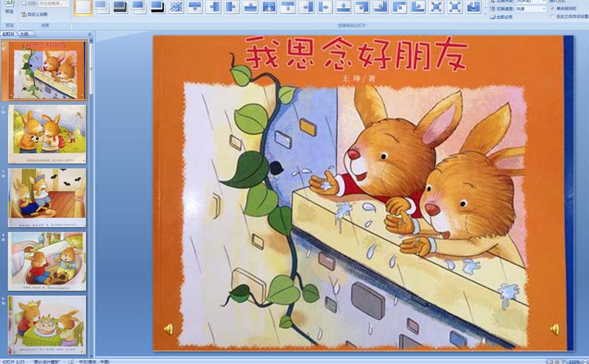Click the author text '王坤/著' on slide
Viewport: 589px width, 364px height.
pos(359,79)
